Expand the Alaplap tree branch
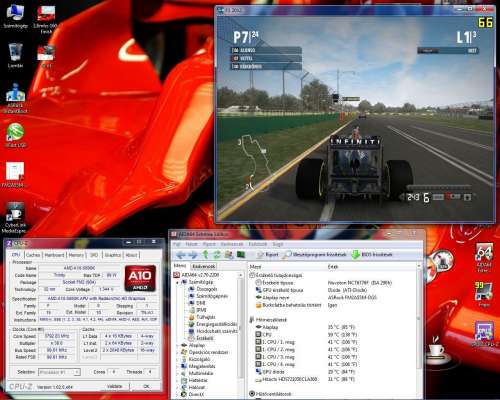Image resolution: width=500 pixels, height=400 pixels. point(177,345)
